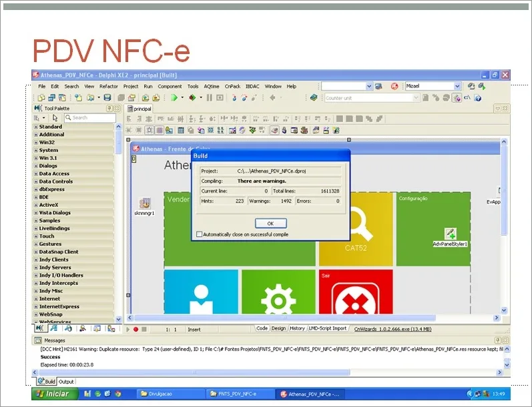
Task: Click the blue help icon in toolbar
Action: [x=478, y=98]
